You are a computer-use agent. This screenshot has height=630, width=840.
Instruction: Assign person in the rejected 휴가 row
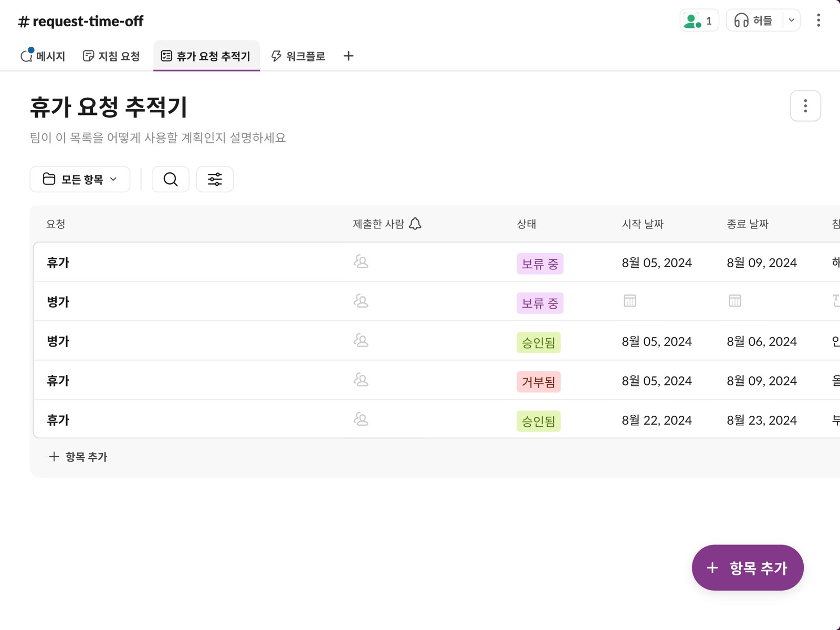(x=361, y=380)
